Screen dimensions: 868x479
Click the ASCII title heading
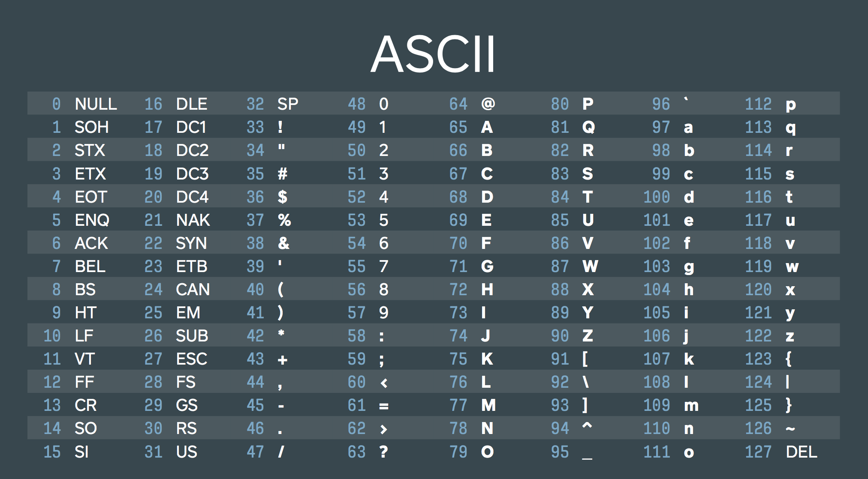433,54
